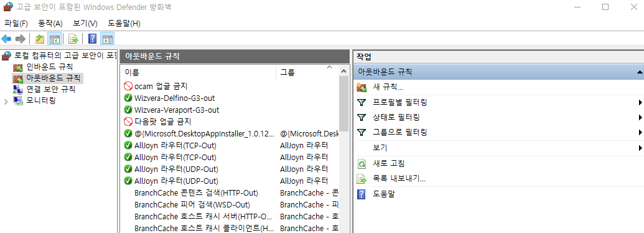Click 새로 고침 action text

388,164
